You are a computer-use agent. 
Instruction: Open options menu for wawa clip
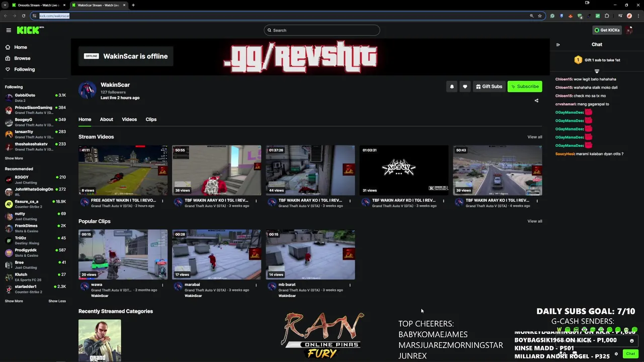163,285
